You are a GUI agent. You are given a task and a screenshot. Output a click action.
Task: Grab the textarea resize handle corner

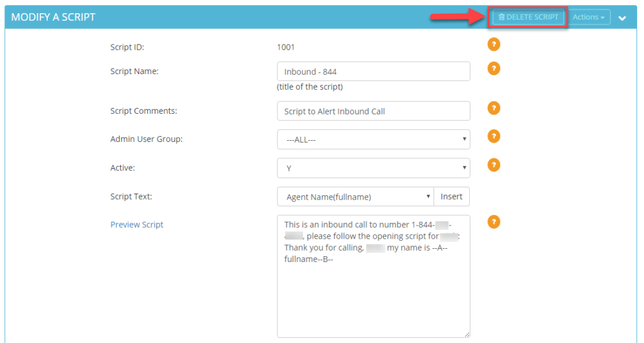pos(467,335)
